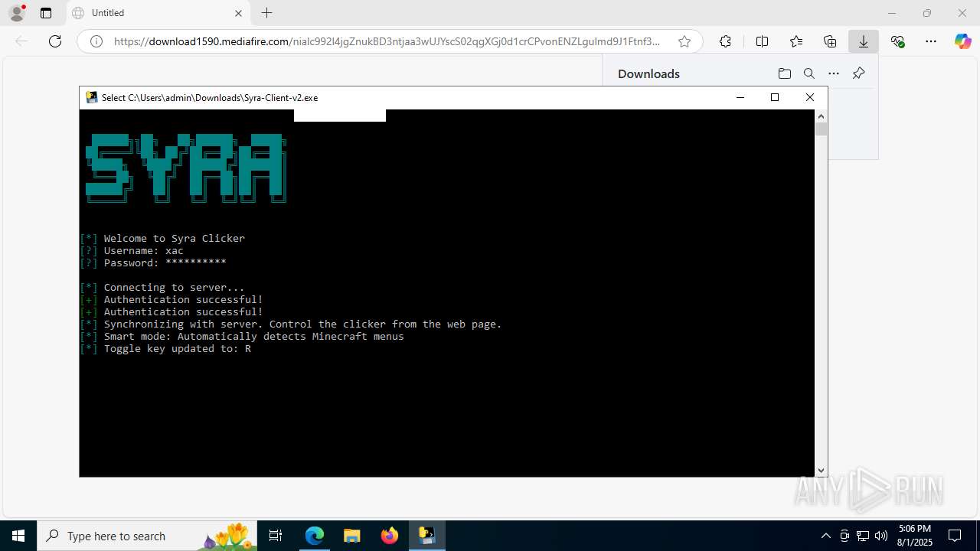Launch Firefox from taskbar
980x551 pixels.
pyautogui.click(x=389, y=536)
